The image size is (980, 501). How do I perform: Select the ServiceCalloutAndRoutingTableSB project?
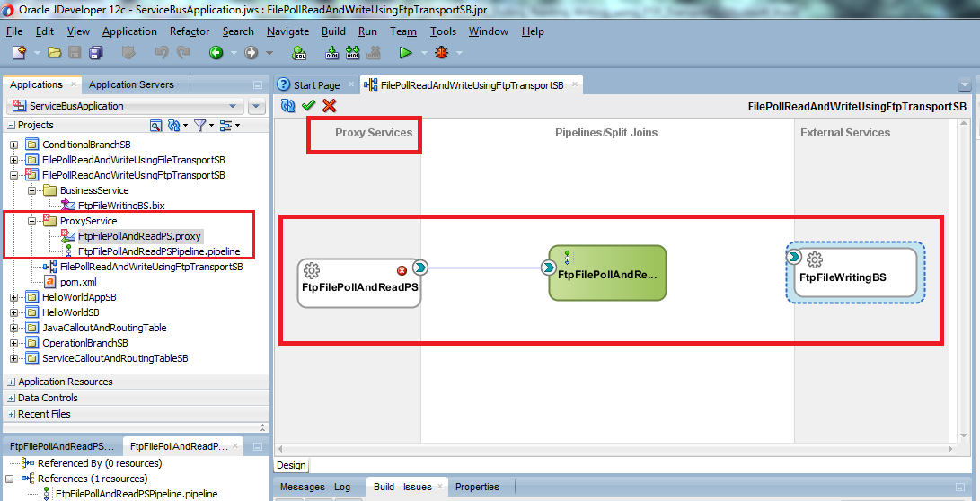tap(115, 358)
